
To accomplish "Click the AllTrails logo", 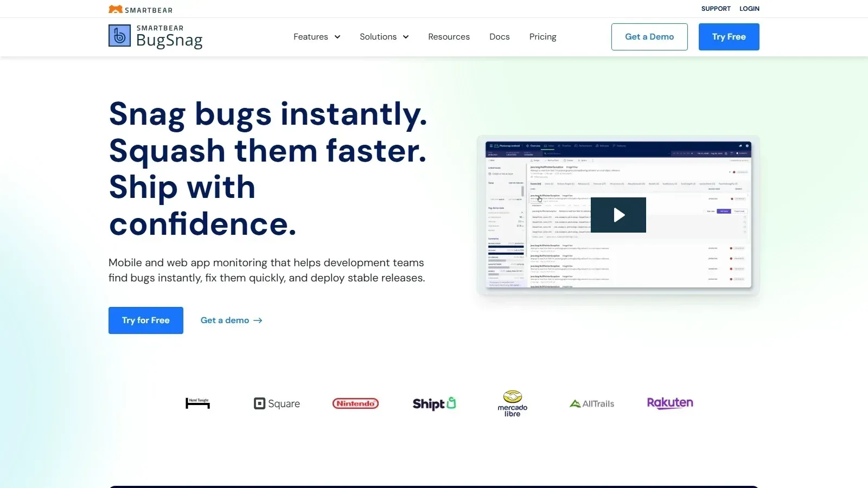I will 592,403.
